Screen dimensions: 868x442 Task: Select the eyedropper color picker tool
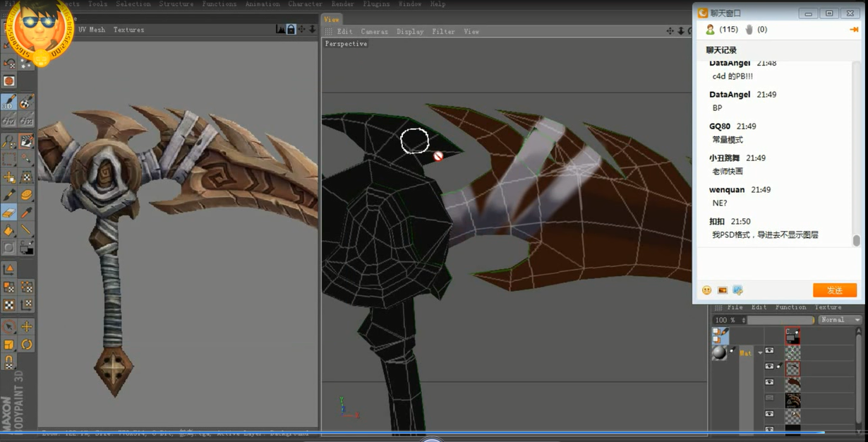[x=27, y=212]
